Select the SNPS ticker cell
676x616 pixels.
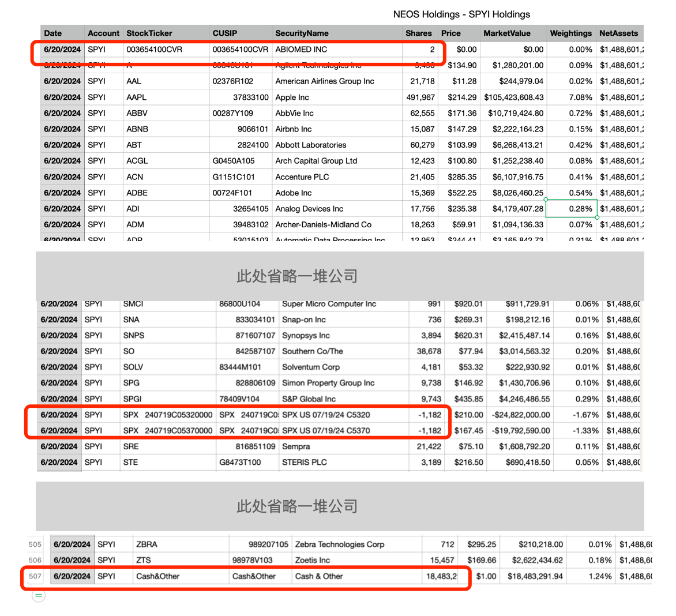[x=168, y=336]
